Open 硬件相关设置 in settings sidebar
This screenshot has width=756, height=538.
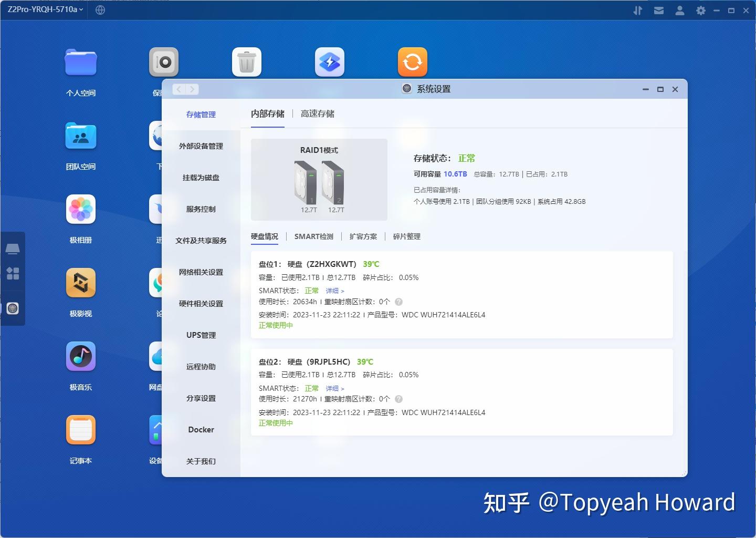[x=201, y=304]
